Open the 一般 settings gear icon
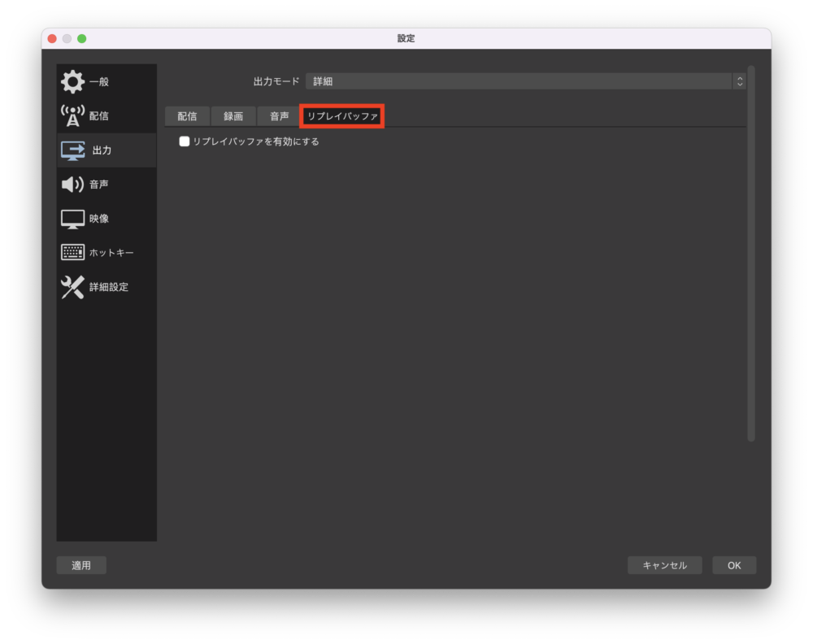 [x=72, y=81]
